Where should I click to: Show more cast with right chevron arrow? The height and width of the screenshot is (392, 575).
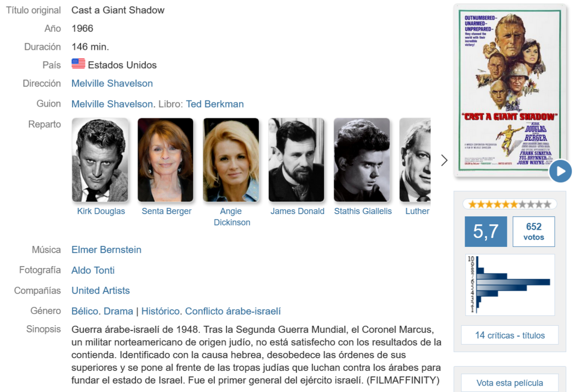[x=444, y=160]
